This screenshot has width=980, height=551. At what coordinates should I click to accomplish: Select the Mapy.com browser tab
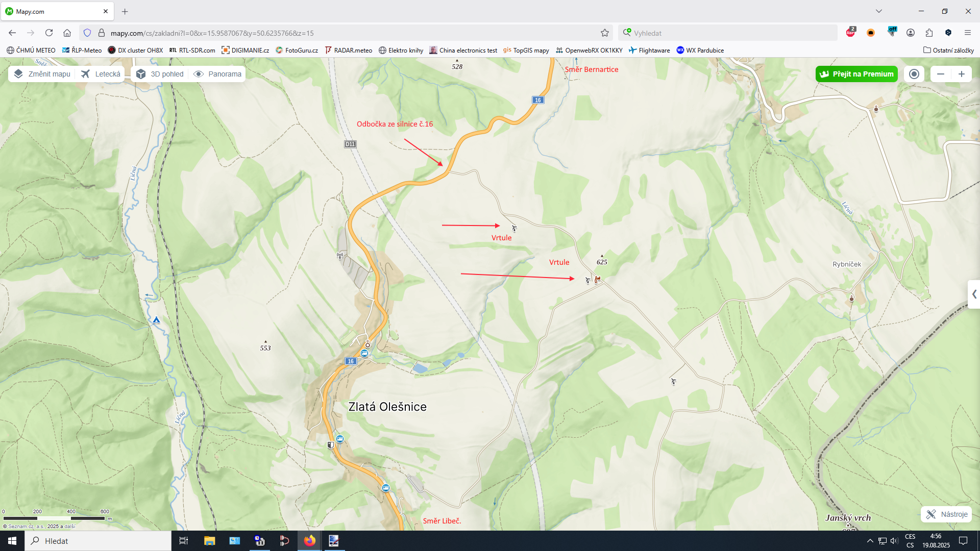pyautogui.click(x=57, y=11)
